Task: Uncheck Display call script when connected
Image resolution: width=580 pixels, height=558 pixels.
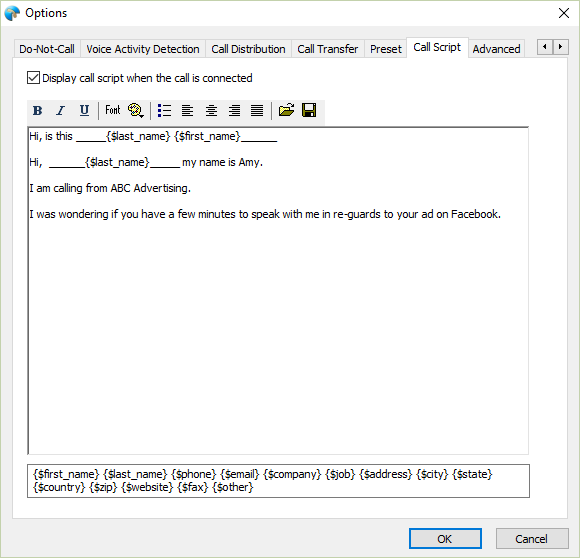Action: tap(33, 78)
